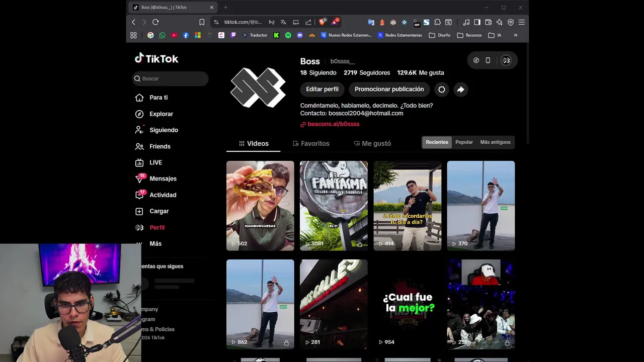Open Brave VPN shield icon

click(511, 22)
